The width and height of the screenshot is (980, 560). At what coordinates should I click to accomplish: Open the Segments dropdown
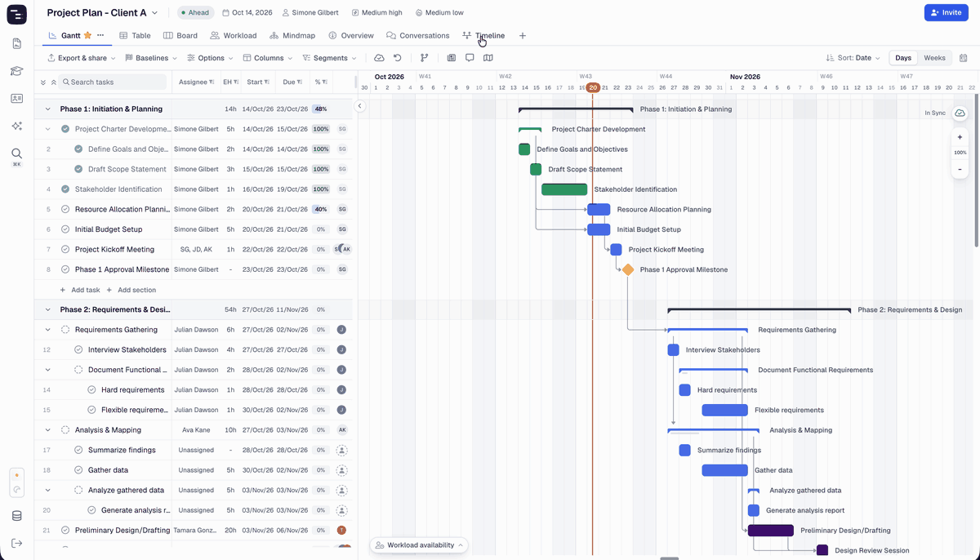point(330,58)
